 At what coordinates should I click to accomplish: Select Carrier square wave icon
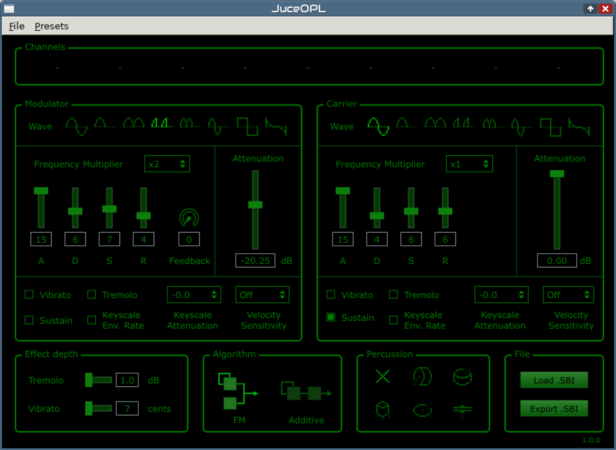tap(550, 127)
